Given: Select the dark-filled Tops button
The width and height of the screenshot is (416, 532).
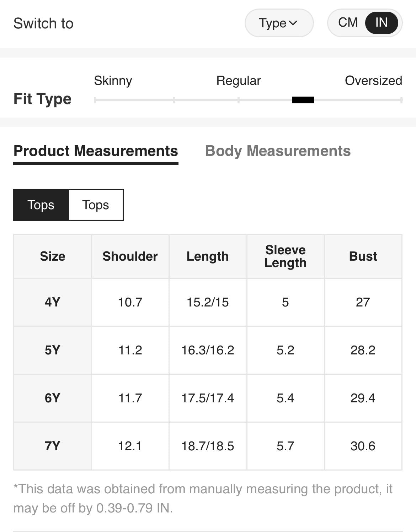Looking at the screenshot, I should [x=41, y=205].
